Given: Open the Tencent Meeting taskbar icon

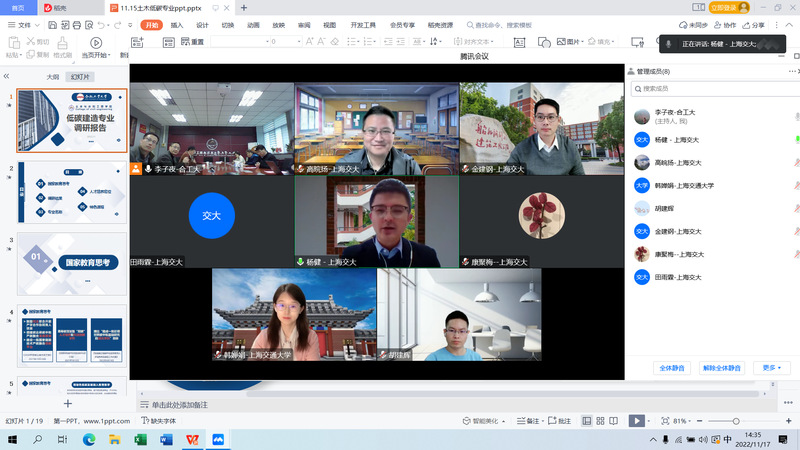Looking at the screenshot, I should [217, 439].
